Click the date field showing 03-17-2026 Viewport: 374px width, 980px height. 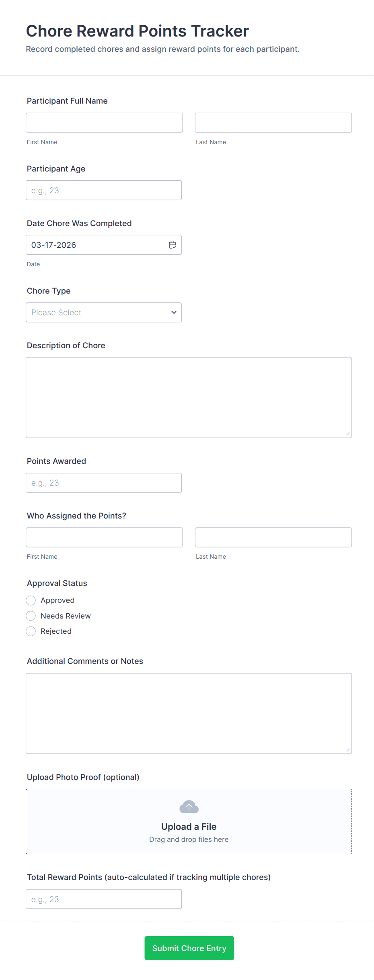(97, 245)
